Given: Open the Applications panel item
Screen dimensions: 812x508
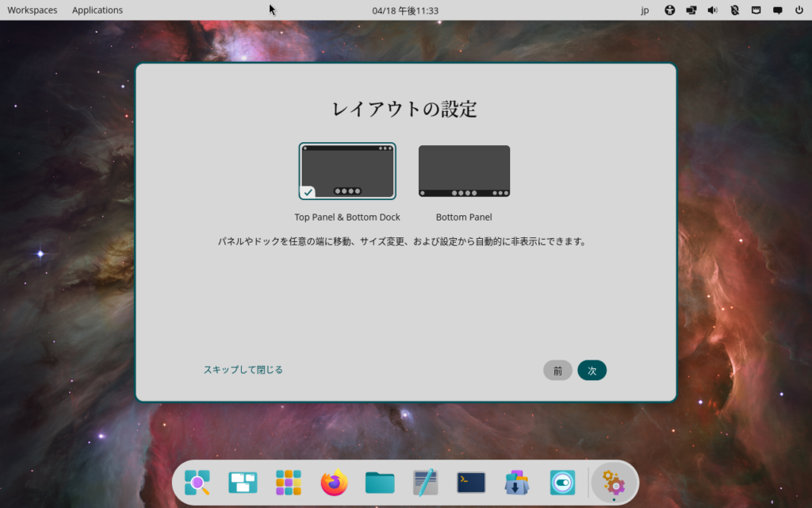Looking at the screenshot, I should pos(98,10).
